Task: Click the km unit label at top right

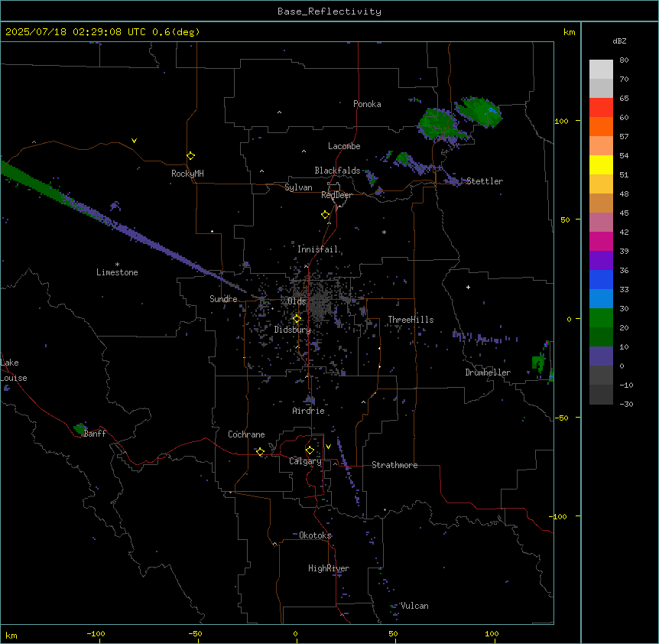Action: point(570,32)
